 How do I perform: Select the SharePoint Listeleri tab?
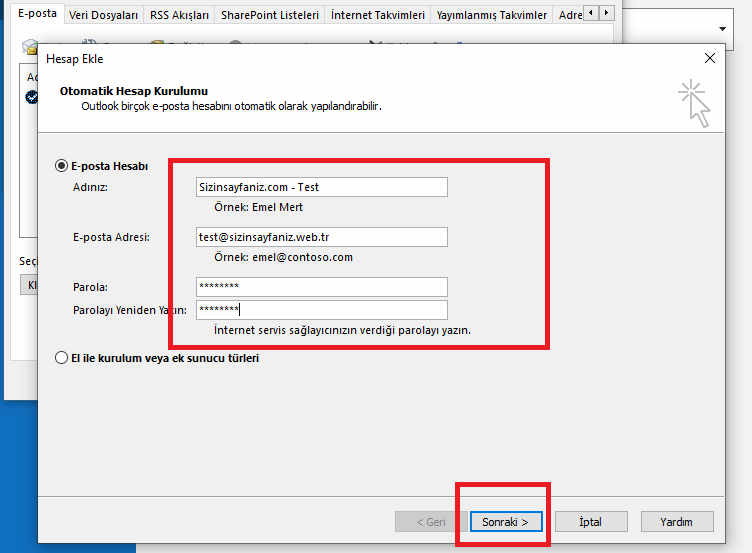[x=270, y=15]
